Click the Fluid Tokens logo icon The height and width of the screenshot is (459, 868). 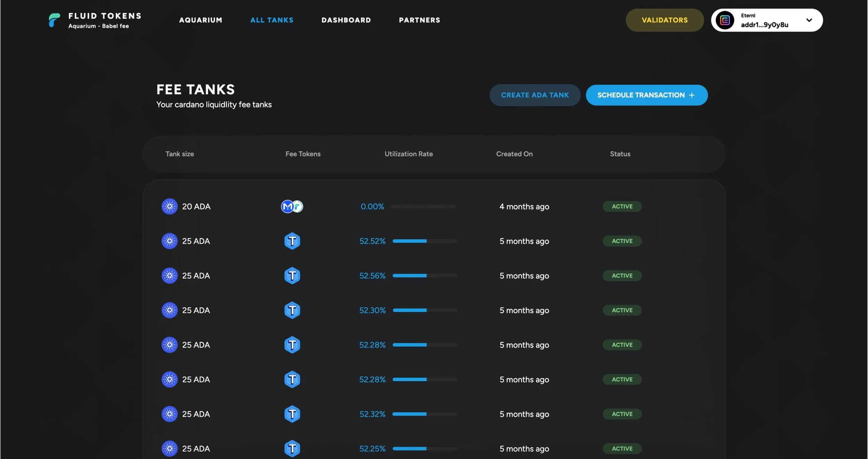pyautogui.click(x=54, y=20)
